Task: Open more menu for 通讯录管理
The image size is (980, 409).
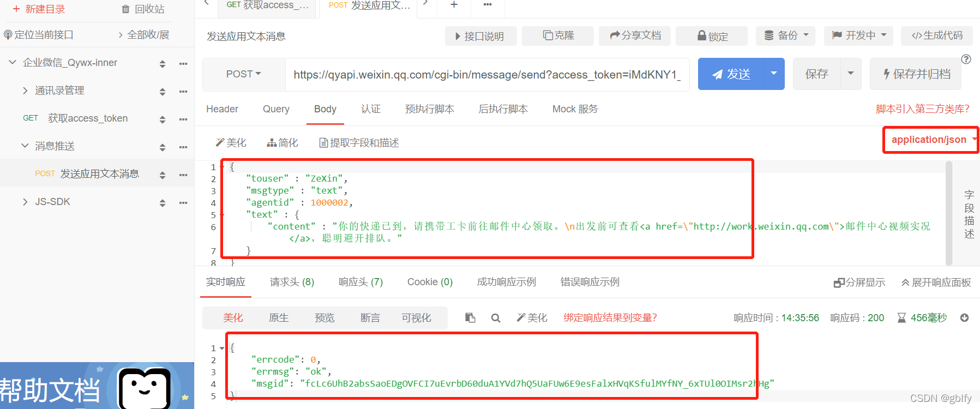Action: 183,92
